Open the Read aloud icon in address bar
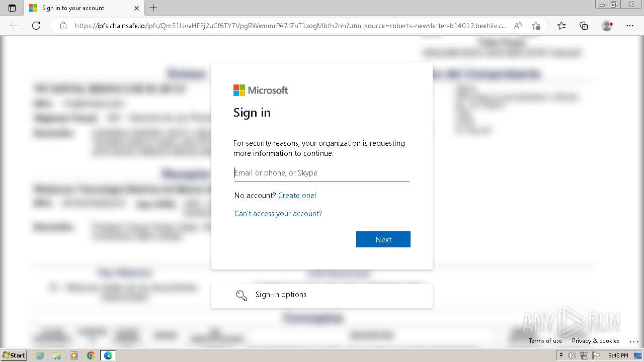644x362 pixels. 518,26
